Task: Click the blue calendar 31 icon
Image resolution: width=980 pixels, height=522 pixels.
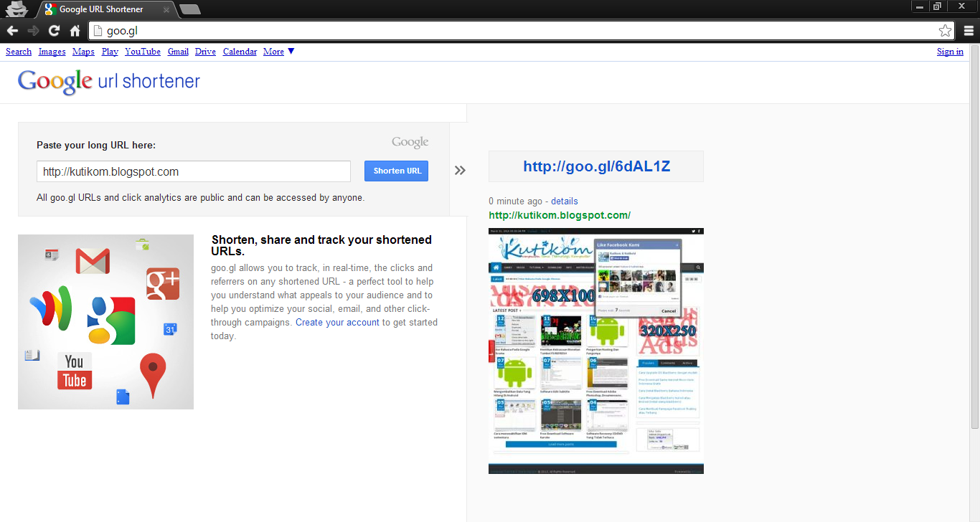Action: (x=170, y=329)
